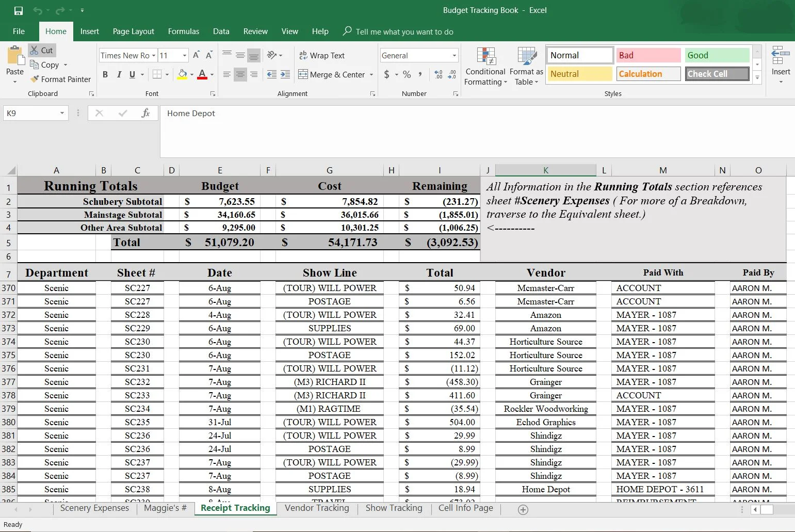795x532 pixels.
Task: Expand the Paste options arrow
Action: point(15,82)
